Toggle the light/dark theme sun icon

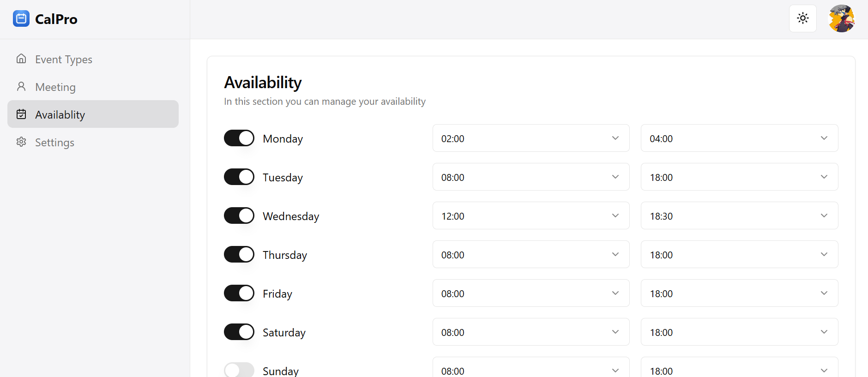803,18
